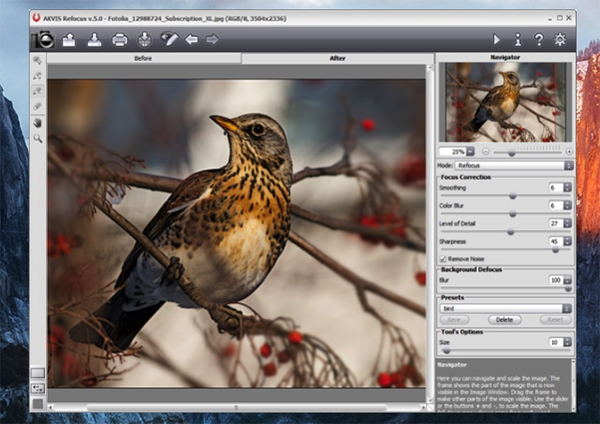Image resolution: width=600 pixels, height=424 pixels.
Task: Undo with the left arrow icon
Action: [191, 39]
